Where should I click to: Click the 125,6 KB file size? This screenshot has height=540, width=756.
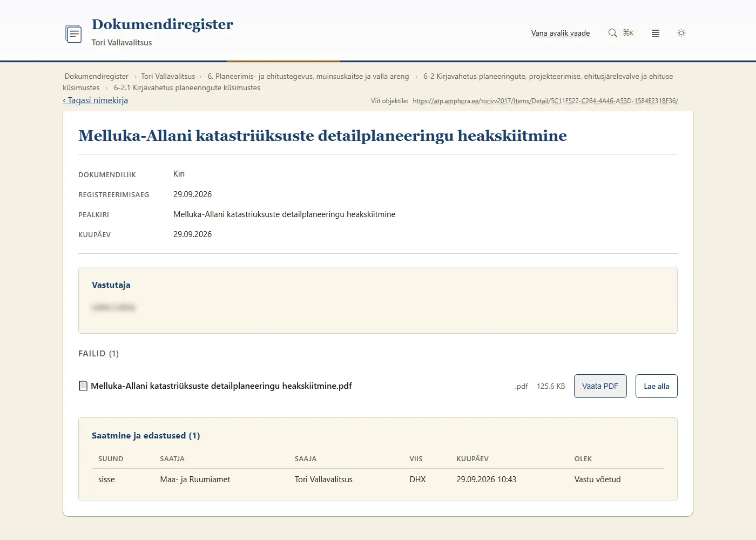click(x=551, y=386)
